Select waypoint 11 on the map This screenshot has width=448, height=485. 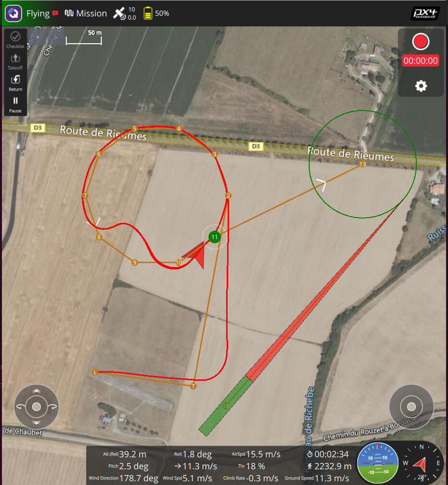[215, 237]
